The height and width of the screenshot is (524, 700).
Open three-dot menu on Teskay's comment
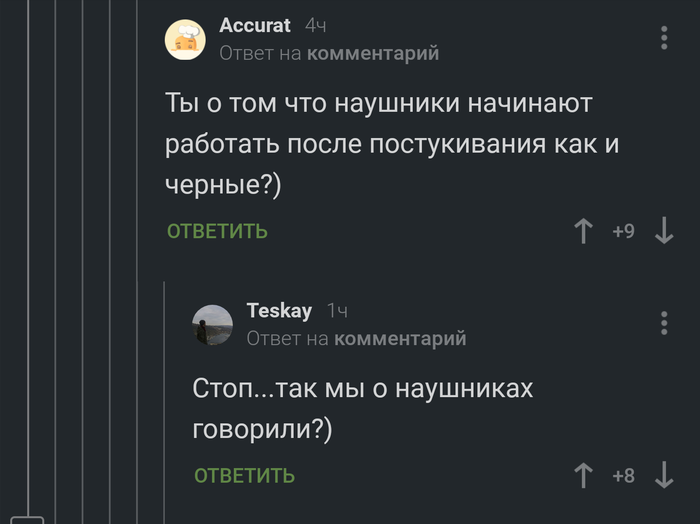(x=664, y=323)
